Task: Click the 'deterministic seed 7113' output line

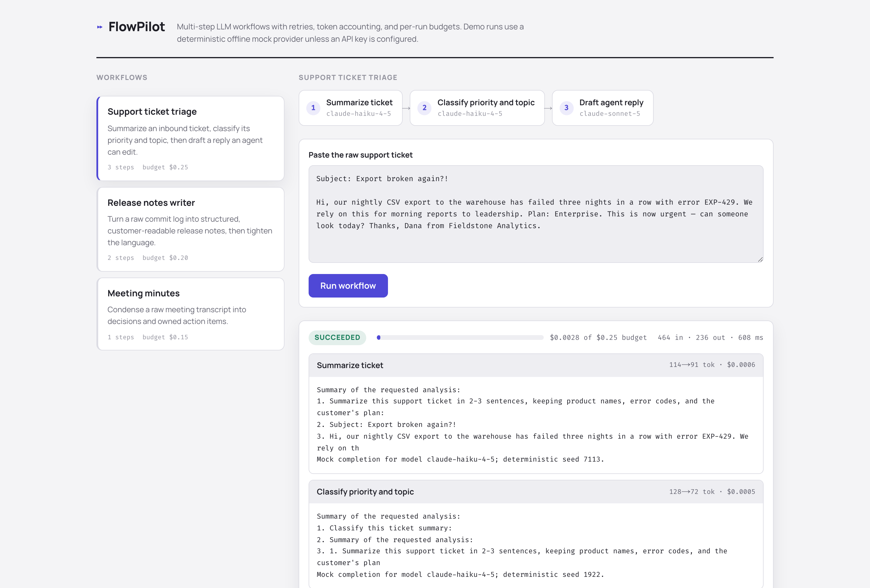Action: (460, 459)
